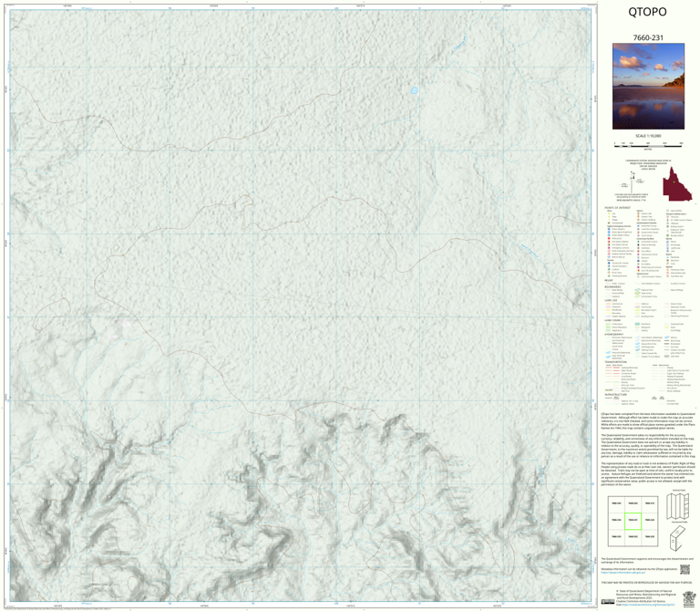The width and height of the screenshot is (700, 612).
Task: Click the green highlighted index grid cell
Action: 633,521
